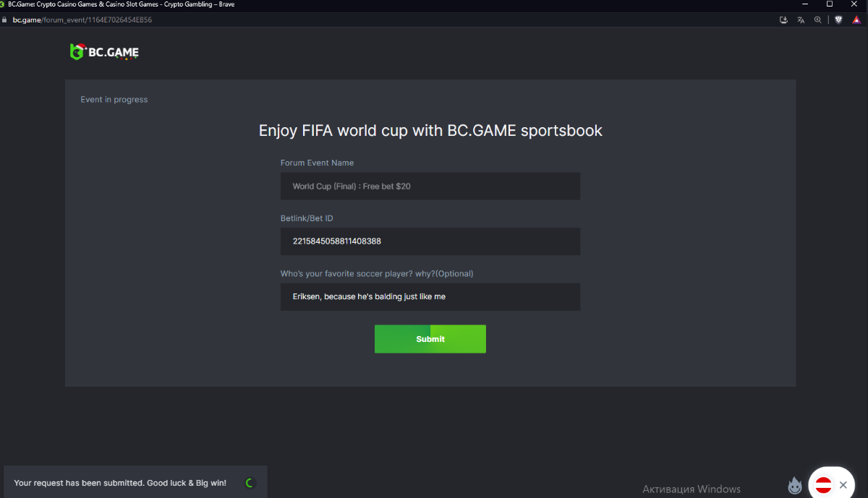The height and width of the screenshot is (498, 868).
Task: Click the Event in progress label
Action: tap(114, 100)
